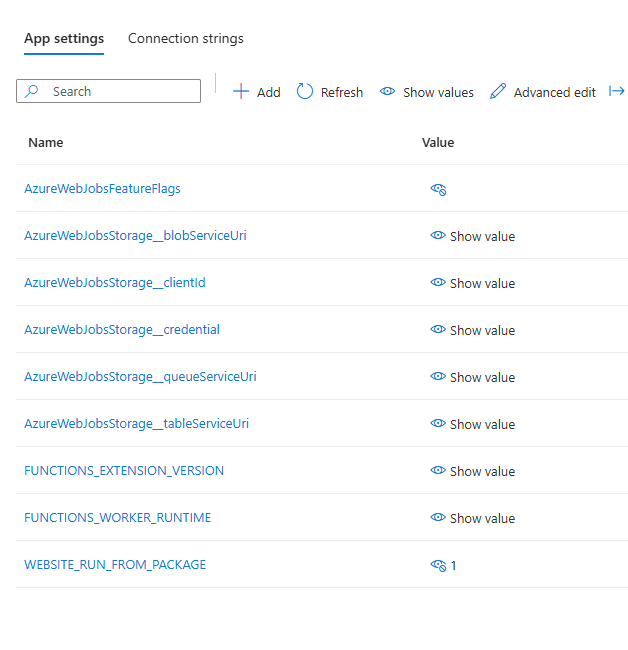The image size is (628, 650).
Task: Click the circular Refresh arrow icon
Action: 305,91
